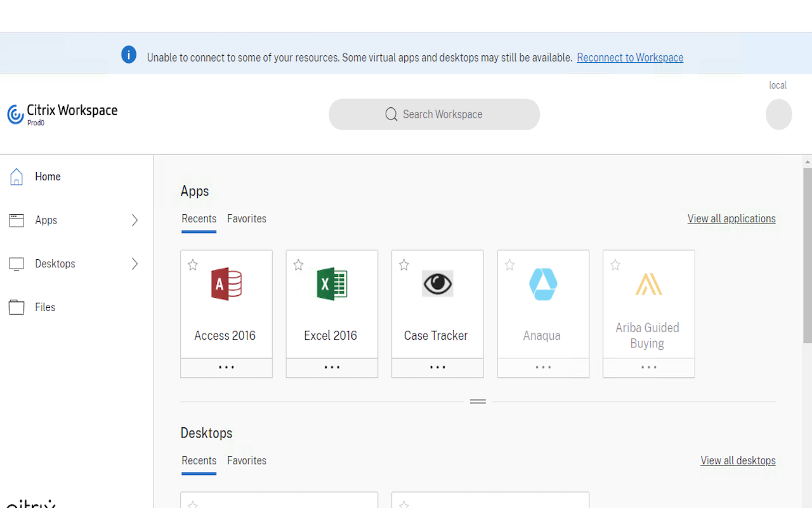Favorite Access 2016 using its star
Viewport: 812px width, 508px height.
tap(193, 265)
